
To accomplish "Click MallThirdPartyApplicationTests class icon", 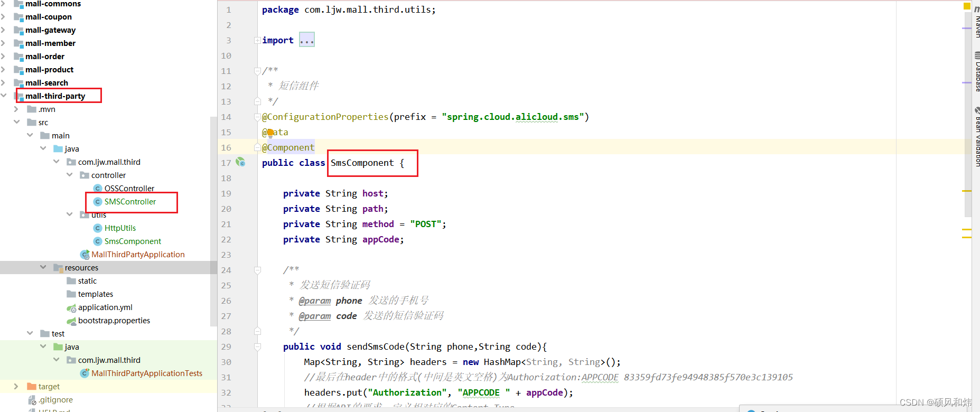I will coord(85,373).
